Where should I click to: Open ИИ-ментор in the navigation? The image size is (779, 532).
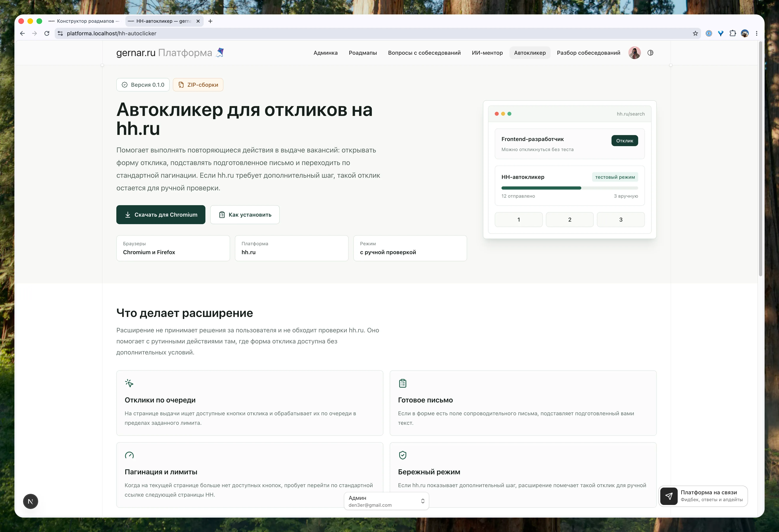(x=487, y=53)
